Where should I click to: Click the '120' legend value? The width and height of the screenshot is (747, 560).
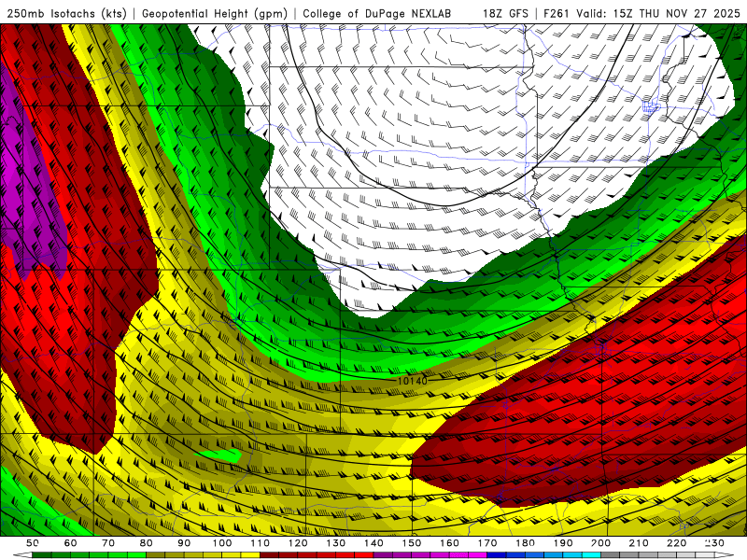pos(298,543)
